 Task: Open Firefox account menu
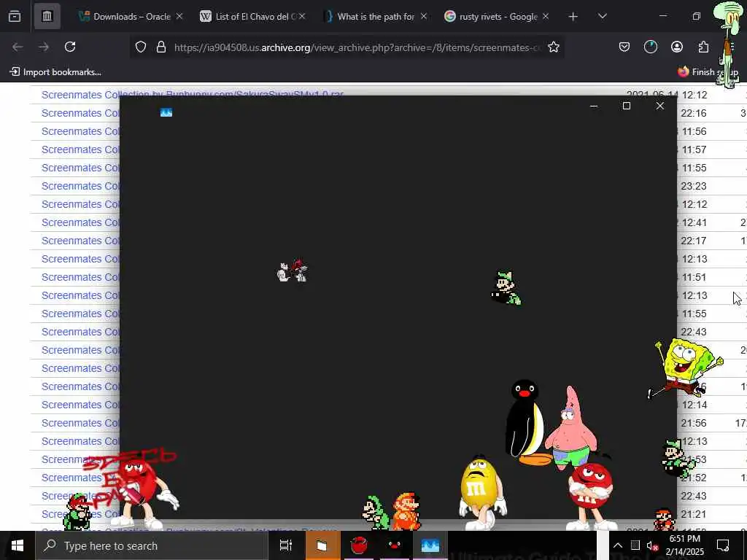click(676, 47)
